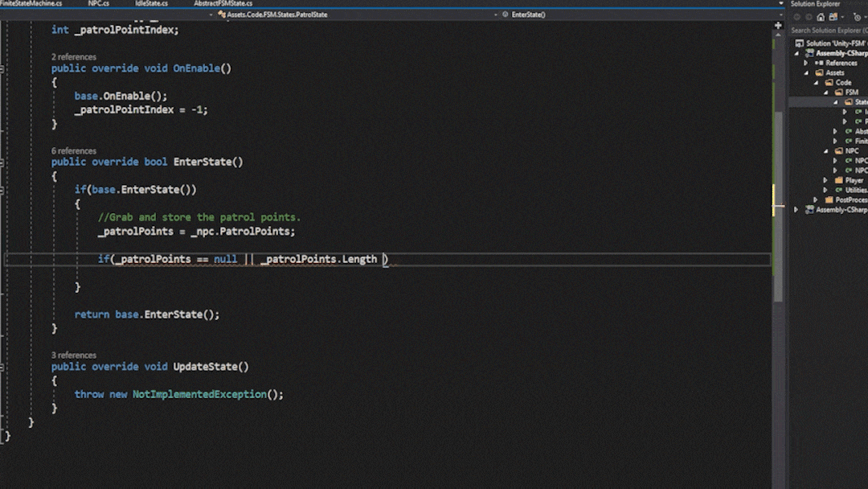868x489 pixels.
Task: Click in the Search Solution Explorer field
Action: pyautogui.click(x=828, y=28)
